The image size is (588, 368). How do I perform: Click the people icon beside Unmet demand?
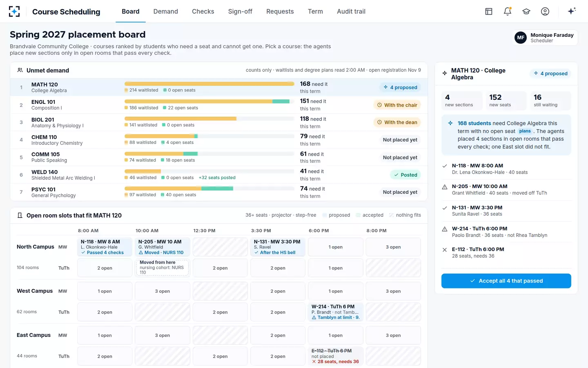(x=20, y=70)
